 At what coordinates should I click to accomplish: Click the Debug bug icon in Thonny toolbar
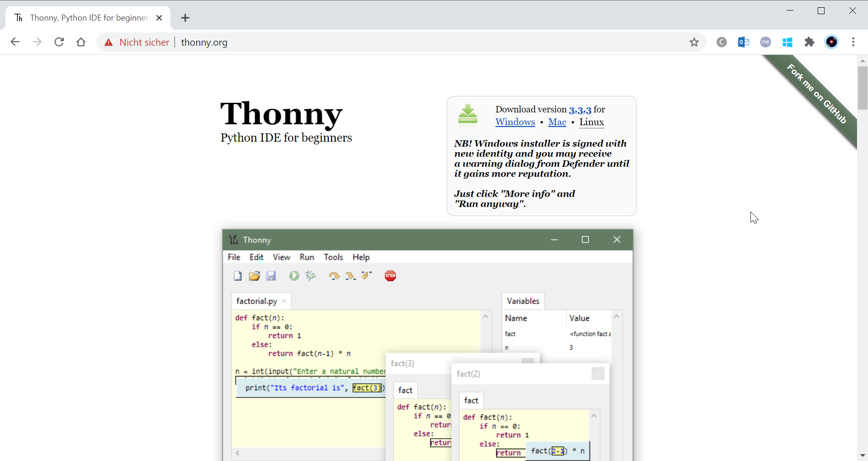pyautogui.click(x=311, y=276)
